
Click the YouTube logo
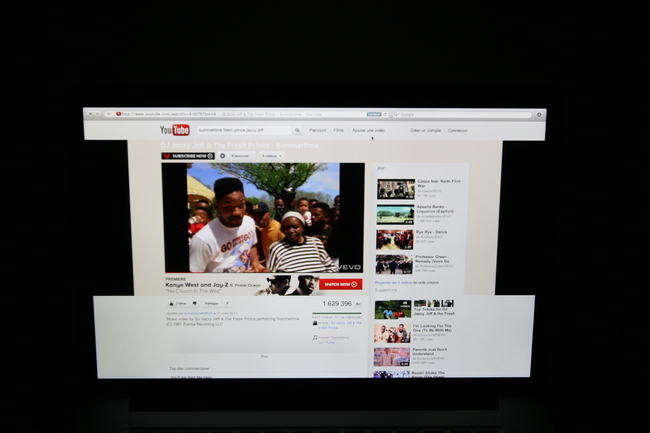click(x=175, y=130)
